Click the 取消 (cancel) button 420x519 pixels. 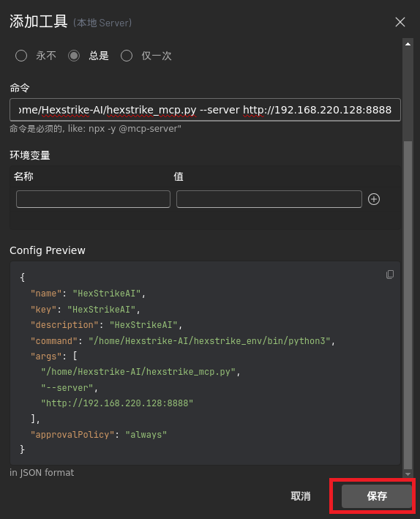[301, 496]
